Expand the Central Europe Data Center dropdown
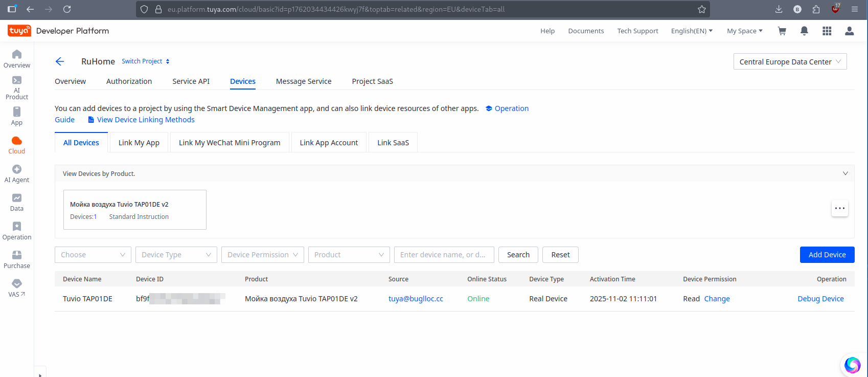 coord(790,61)
